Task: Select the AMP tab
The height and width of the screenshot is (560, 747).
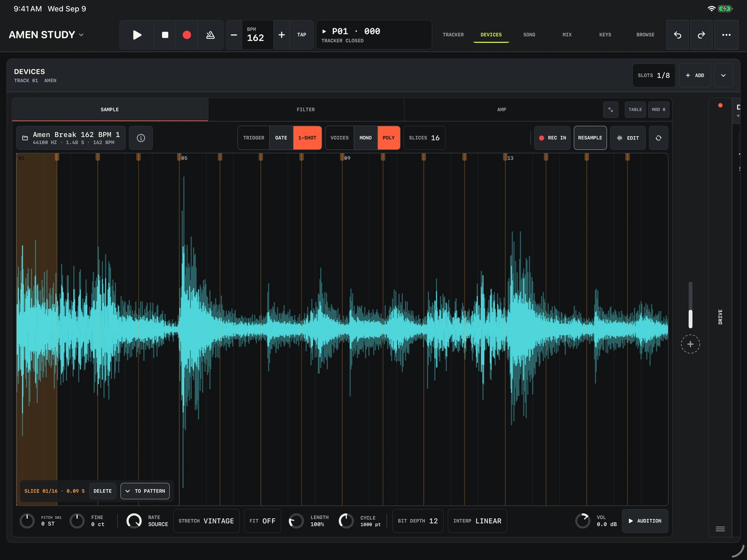Action: (501, 110)
